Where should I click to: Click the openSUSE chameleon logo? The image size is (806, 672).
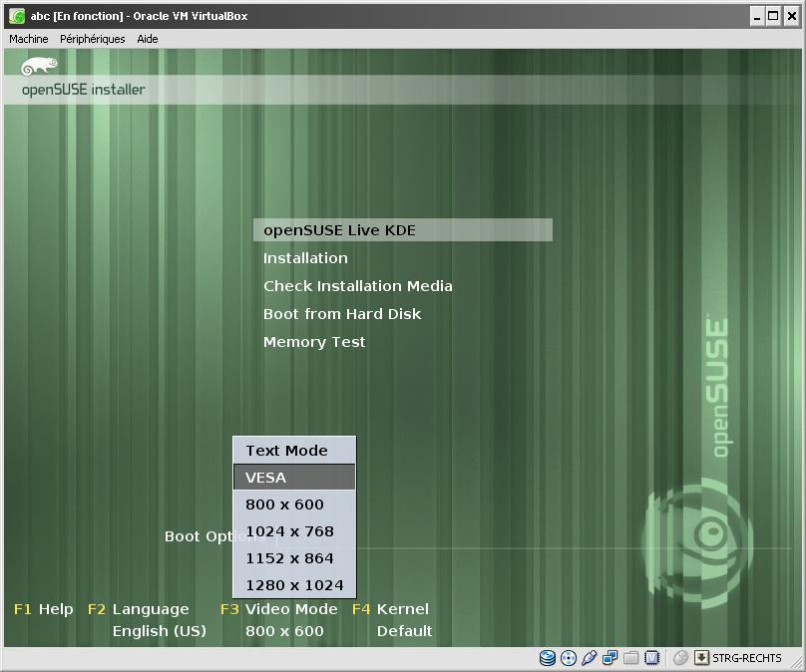point(39,66)
